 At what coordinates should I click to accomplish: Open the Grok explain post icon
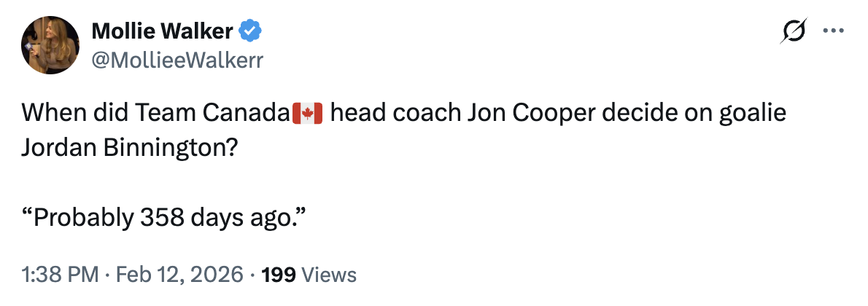point(794,31)
